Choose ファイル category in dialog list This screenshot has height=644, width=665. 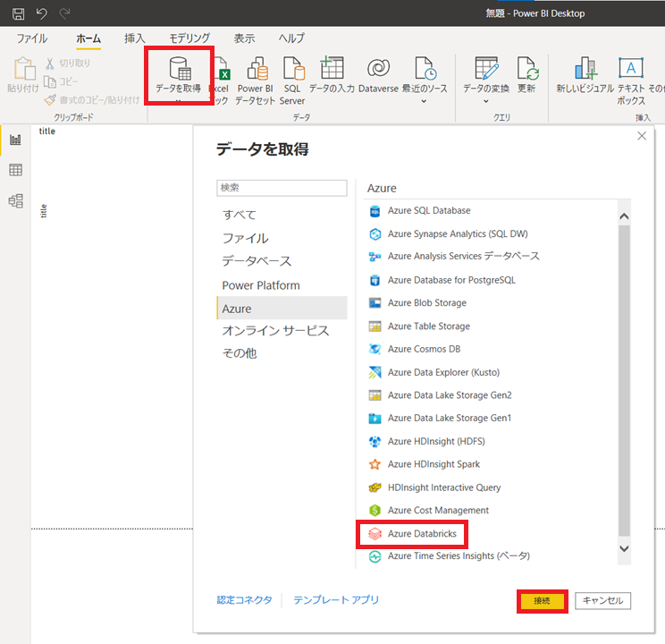(282, 238)
